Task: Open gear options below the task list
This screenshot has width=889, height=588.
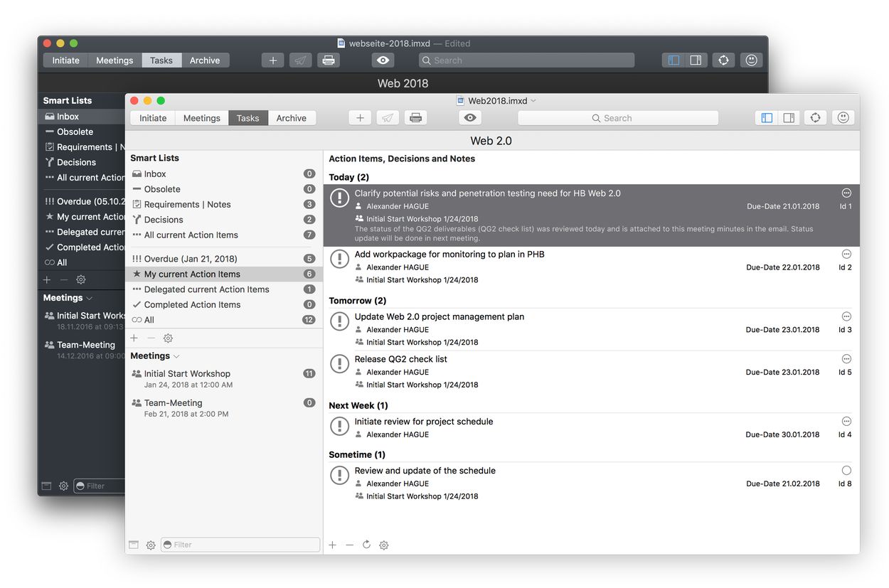Action: pos(384,545)
